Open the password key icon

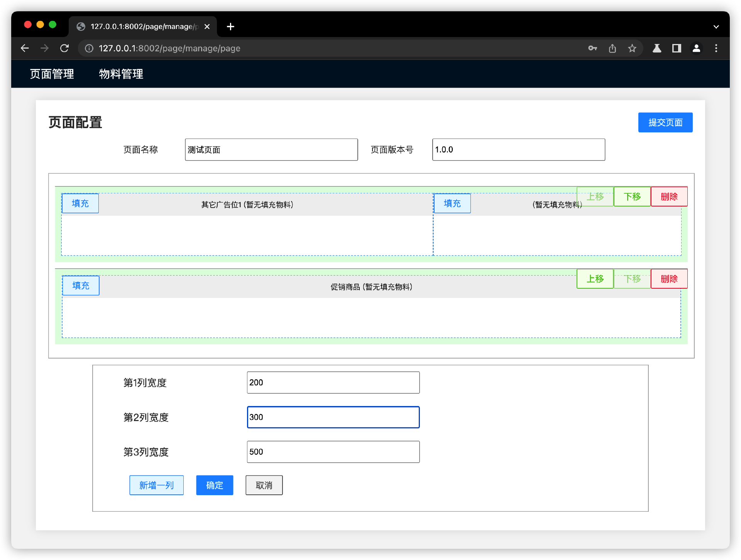(x=592, y=48)
